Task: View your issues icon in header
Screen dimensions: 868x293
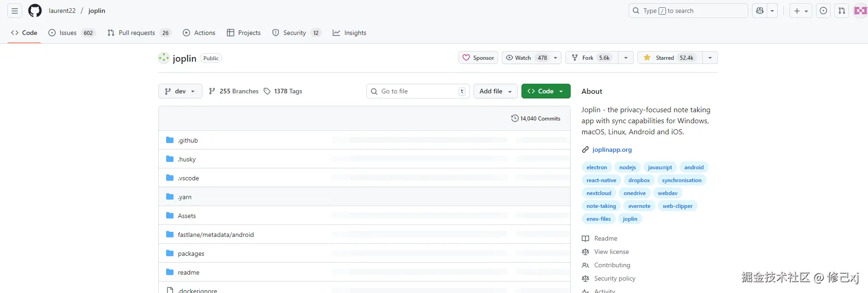Action: [823, 11]
